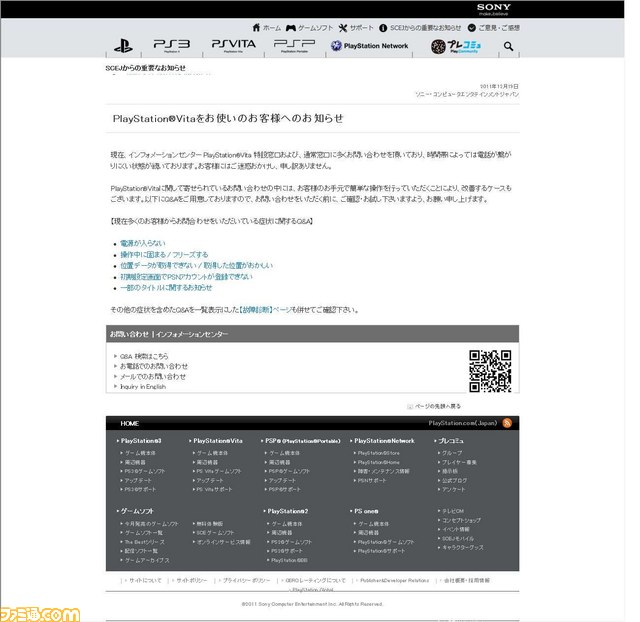
Task: Open the 会社概要・採用情報 bottom link
Action: 467,580
